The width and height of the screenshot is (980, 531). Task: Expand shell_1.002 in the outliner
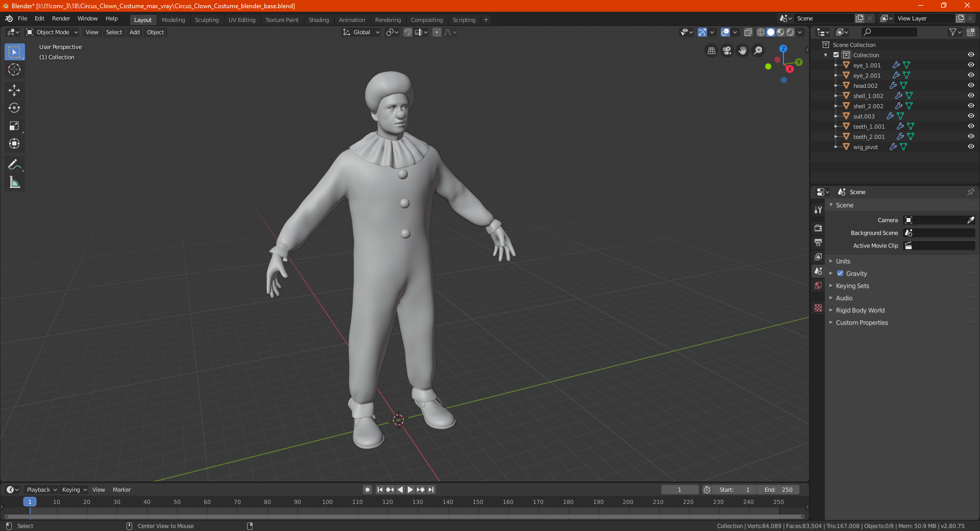836,96
